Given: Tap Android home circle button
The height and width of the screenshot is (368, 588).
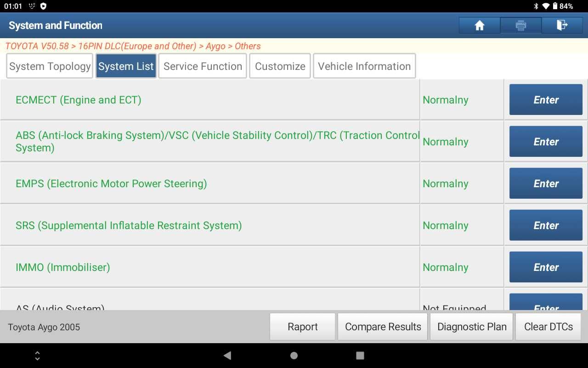Looking at the screenshot, I should tap(294, 355).
